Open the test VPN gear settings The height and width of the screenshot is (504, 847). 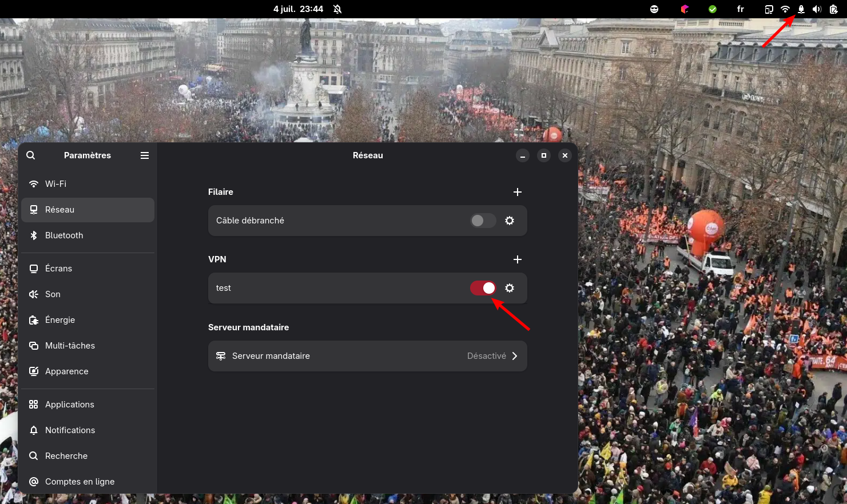[510, 288]
